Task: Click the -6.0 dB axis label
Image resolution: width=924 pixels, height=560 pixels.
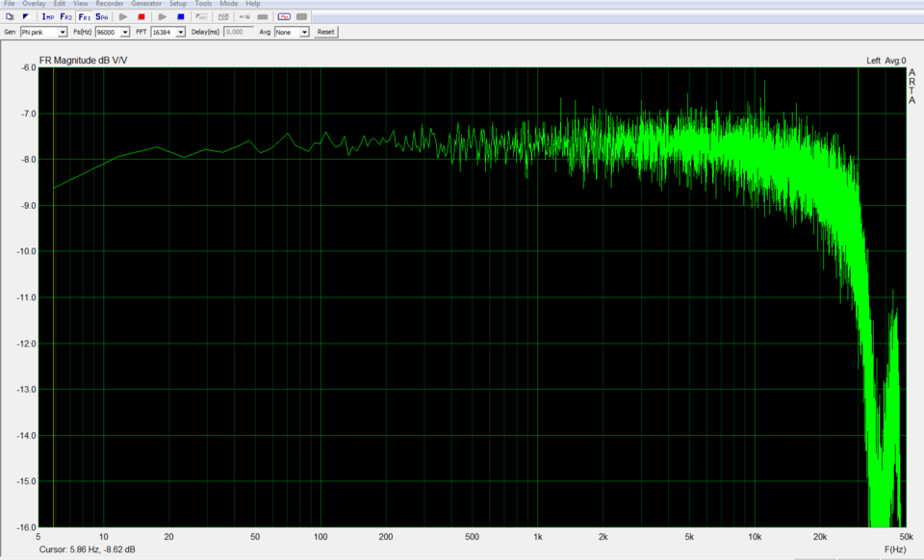Action: click(x=27, y=67)
